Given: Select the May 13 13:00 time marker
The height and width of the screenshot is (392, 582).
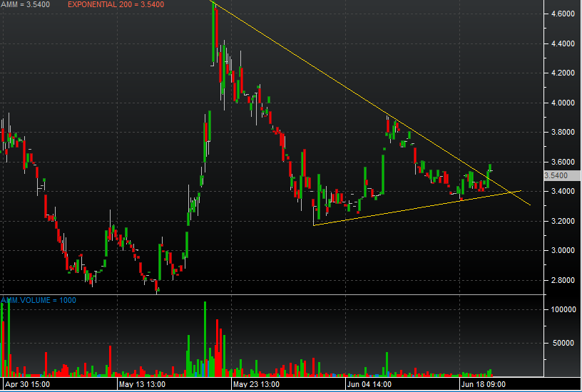Looking at the screenshot, I should click(x=143, y=384).
